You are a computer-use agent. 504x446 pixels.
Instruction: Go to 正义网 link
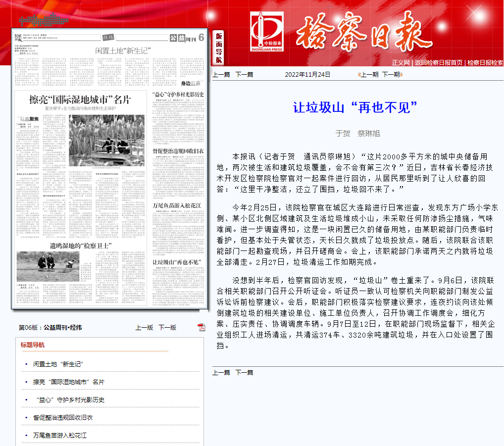[x=401, y=63]
